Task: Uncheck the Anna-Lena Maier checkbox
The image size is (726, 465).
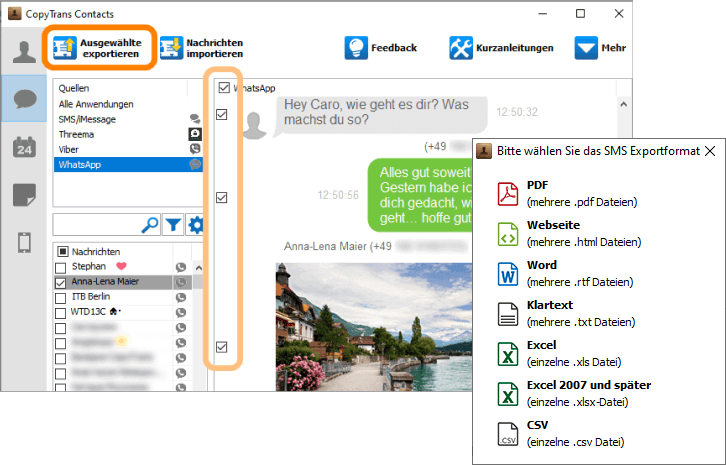Action: 61,283
